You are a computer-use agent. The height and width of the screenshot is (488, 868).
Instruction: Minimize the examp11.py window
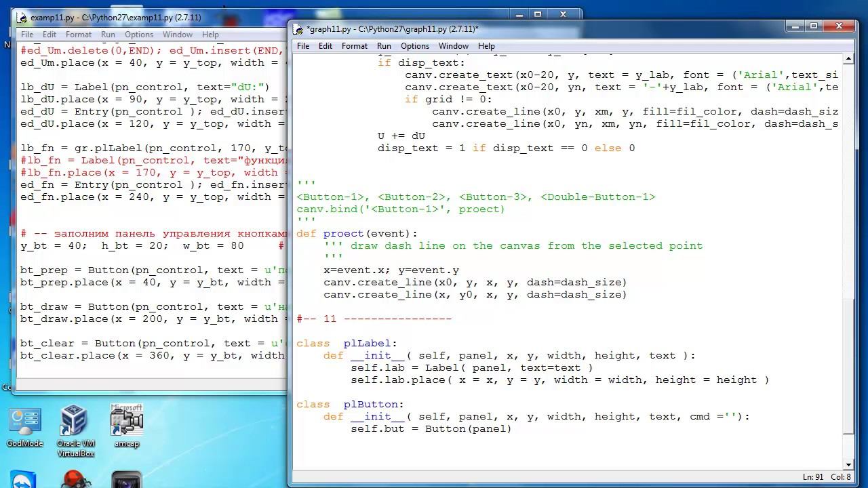(519, 14)
